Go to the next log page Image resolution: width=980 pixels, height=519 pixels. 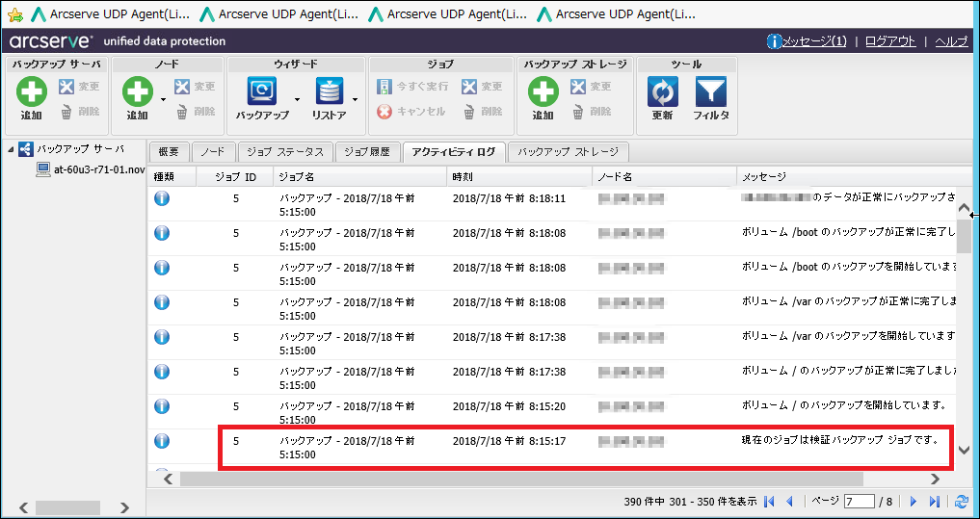[x=914, y=501]
